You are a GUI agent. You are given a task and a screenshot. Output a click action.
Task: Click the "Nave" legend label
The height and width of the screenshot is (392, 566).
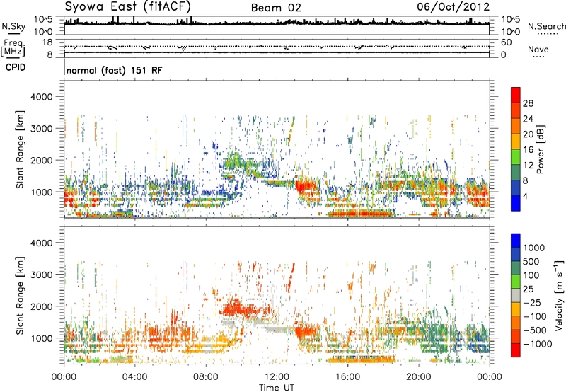pos(538,49)
